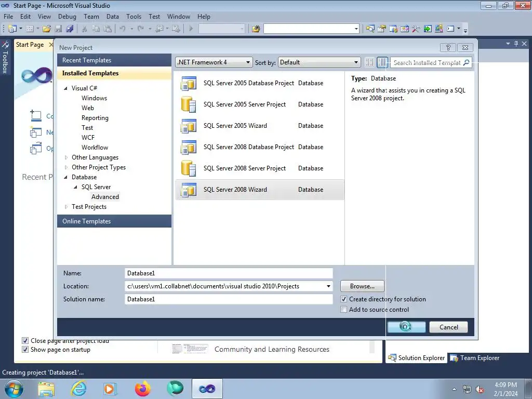Image resolution: width=532 pixels, height=399 pixels.
Task: Check Add to source control
Action: [x=344, y=310]
